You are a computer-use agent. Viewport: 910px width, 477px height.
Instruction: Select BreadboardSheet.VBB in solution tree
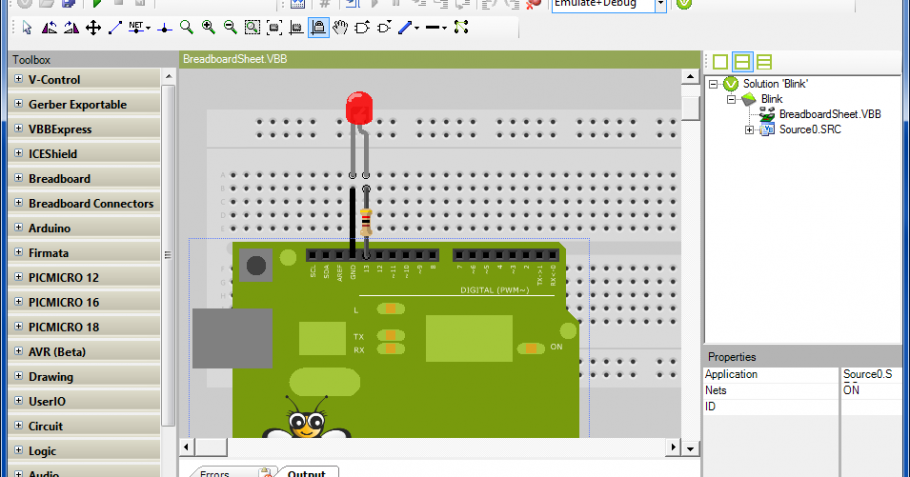pos(830,114)
